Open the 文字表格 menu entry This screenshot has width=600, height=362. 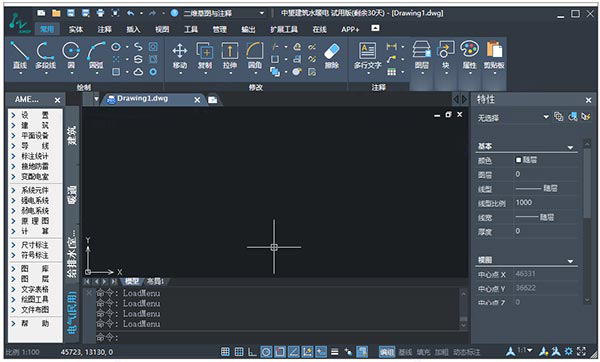[x=35, y=289]
